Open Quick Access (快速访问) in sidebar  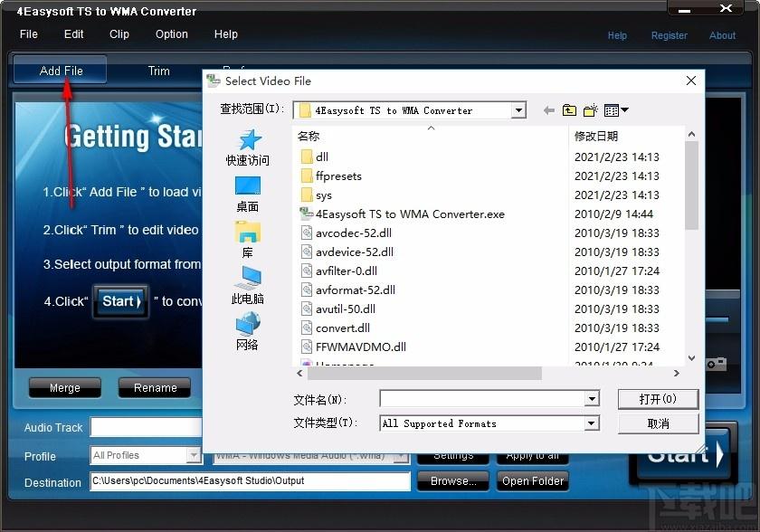tap(247, 148)
